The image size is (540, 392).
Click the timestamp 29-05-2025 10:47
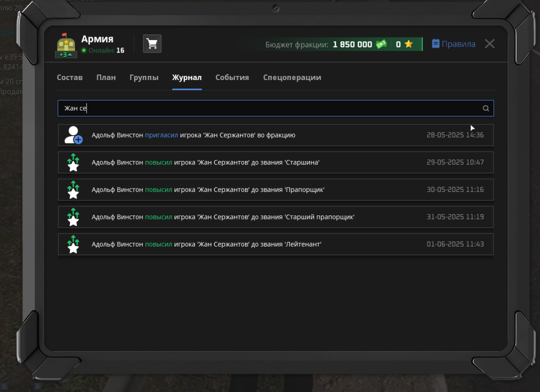pos(455,162)
